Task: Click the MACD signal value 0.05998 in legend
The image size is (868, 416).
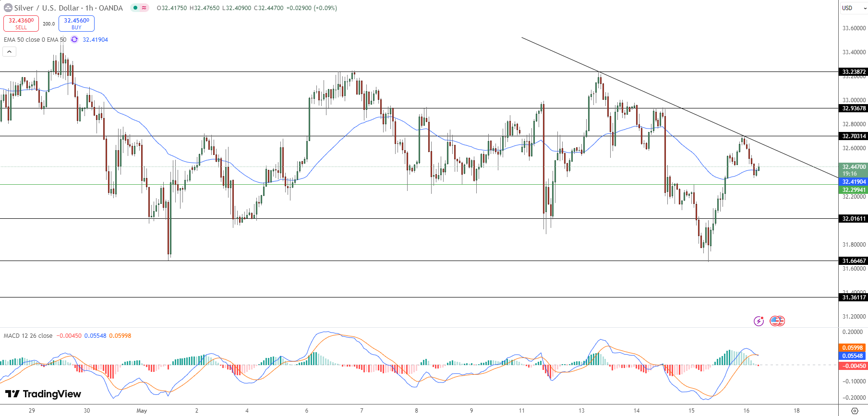Action: (x=120, y=335)
